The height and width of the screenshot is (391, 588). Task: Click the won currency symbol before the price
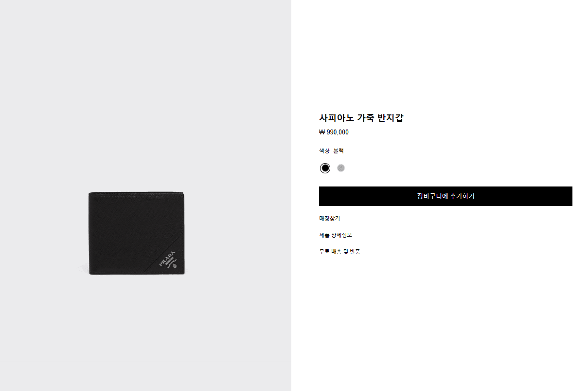click(x=322, y=132)
